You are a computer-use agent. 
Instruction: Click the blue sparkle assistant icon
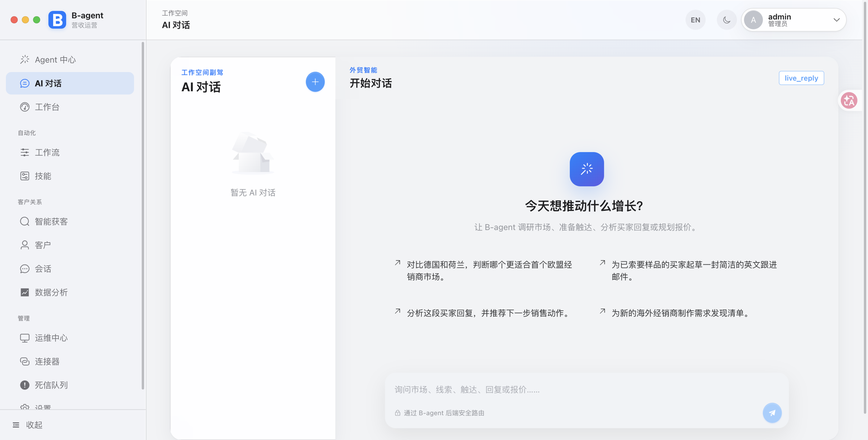click(587, 169)
